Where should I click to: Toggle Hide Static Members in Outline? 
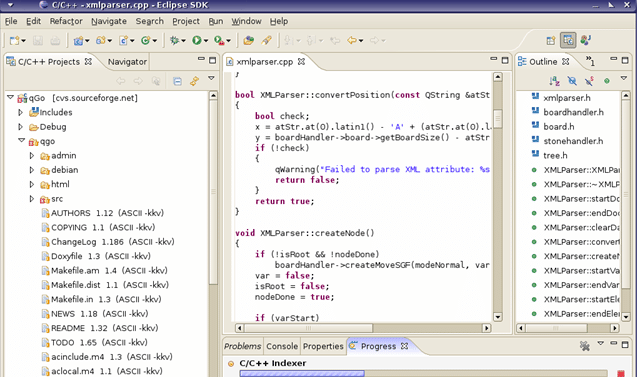tap(589, 81)
